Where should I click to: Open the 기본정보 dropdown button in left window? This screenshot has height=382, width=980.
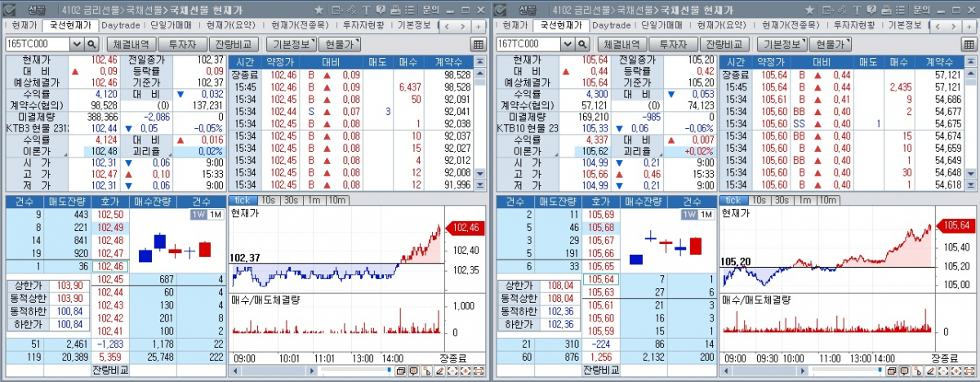(x=290, y=44)
